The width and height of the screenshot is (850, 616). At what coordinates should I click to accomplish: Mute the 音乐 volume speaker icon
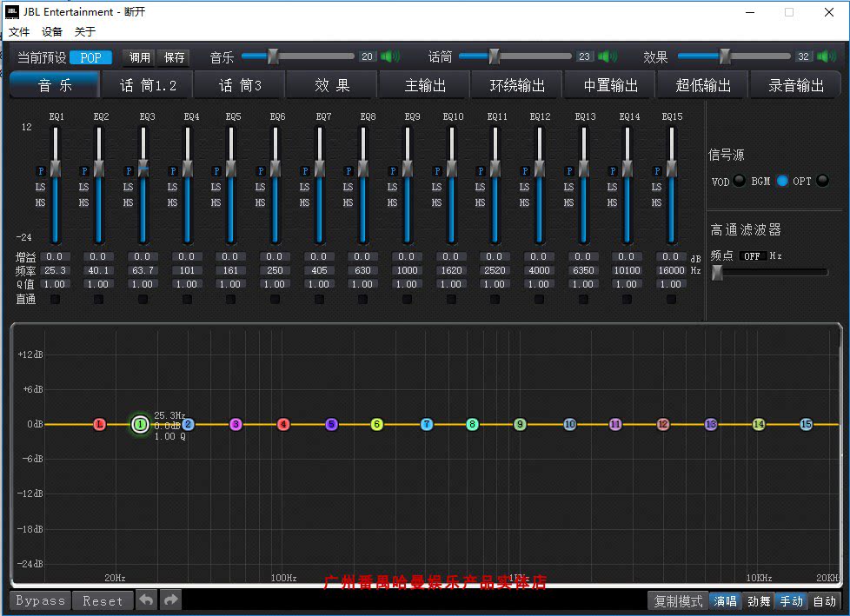pos(390,57)
